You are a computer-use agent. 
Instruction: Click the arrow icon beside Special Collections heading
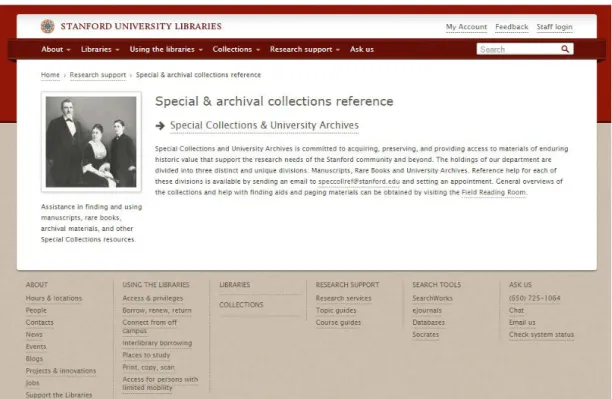(x=160, y=126)
